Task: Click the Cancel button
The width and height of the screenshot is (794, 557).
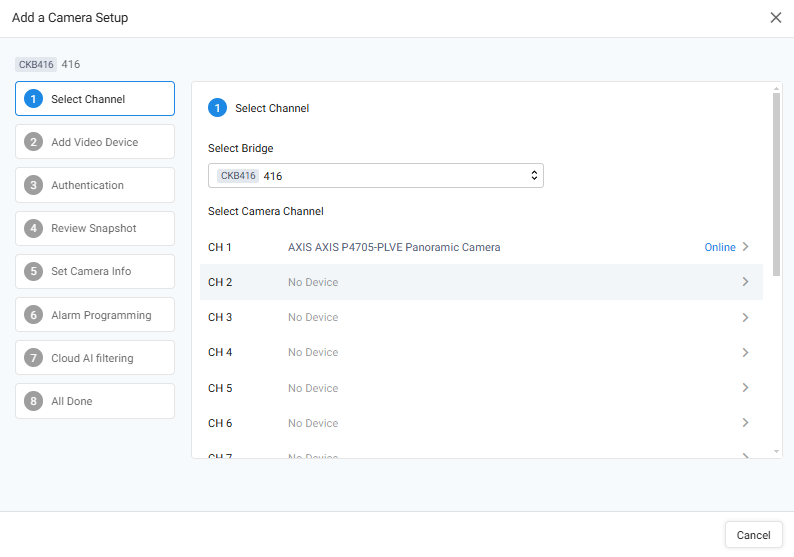Action: pyautogui.click(x=753, y=535)
